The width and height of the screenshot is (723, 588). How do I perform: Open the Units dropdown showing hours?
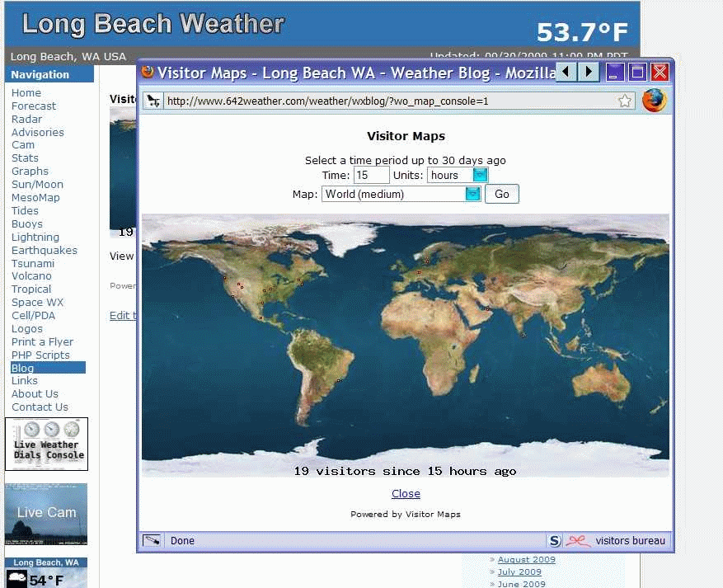458,176
